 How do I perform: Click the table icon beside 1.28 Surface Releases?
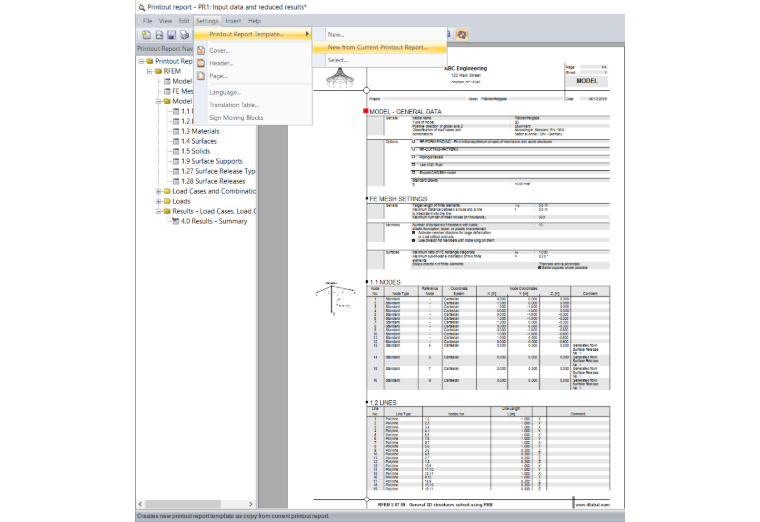tap(176, 181)
